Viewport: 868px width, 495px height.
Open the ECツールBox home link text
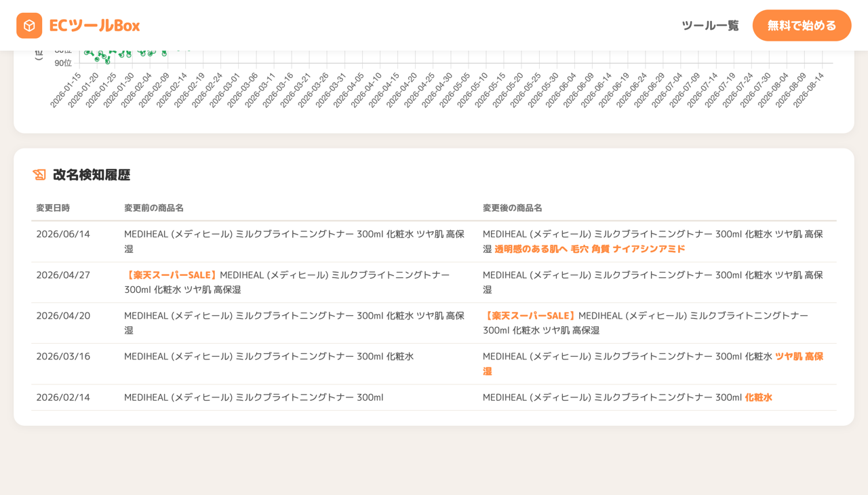94,26
